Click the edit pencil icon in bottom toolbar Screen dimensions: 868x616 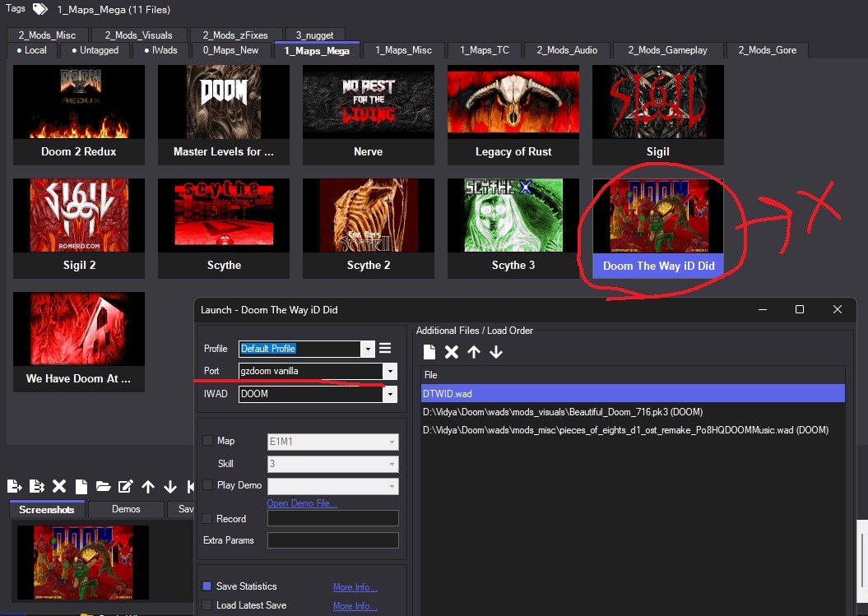point(125,486)
